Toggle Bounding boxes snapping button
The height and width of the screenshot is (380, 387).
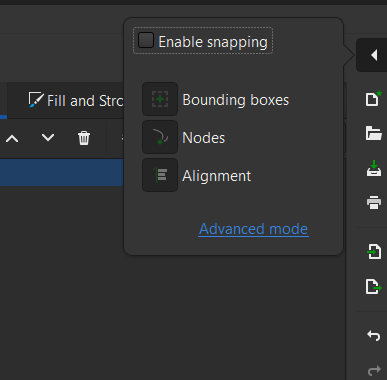tap(160, 99)
